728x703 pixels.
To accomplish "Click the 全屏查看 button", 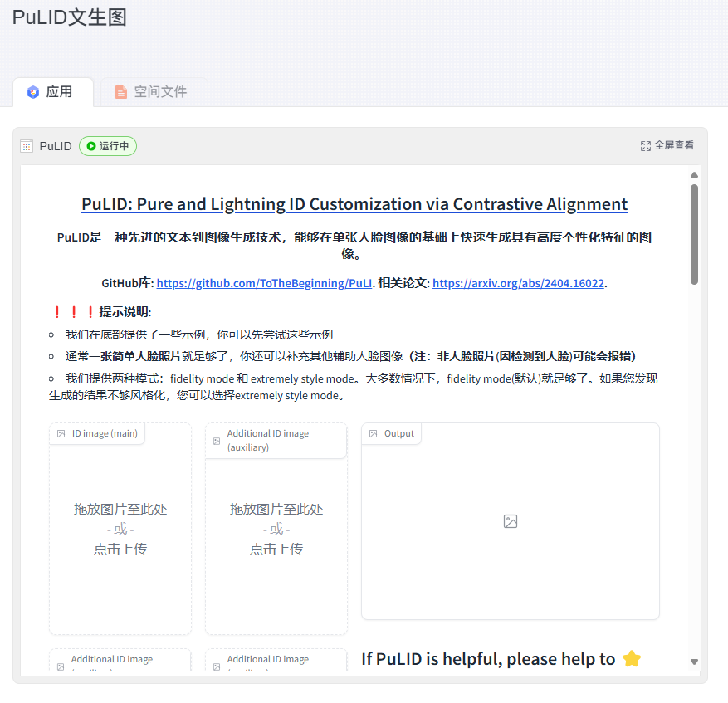I will pyautogui.click(x=670, y=145).
